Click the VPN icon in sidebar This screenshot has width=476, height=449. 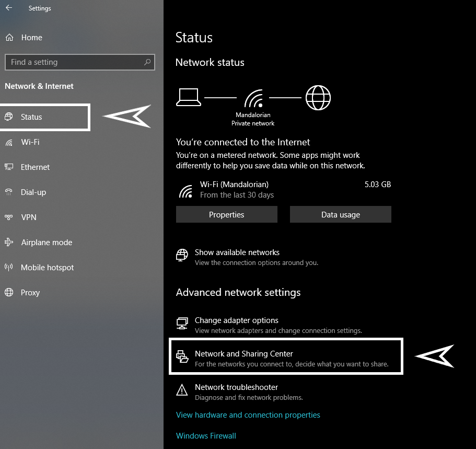pos(9,217)
